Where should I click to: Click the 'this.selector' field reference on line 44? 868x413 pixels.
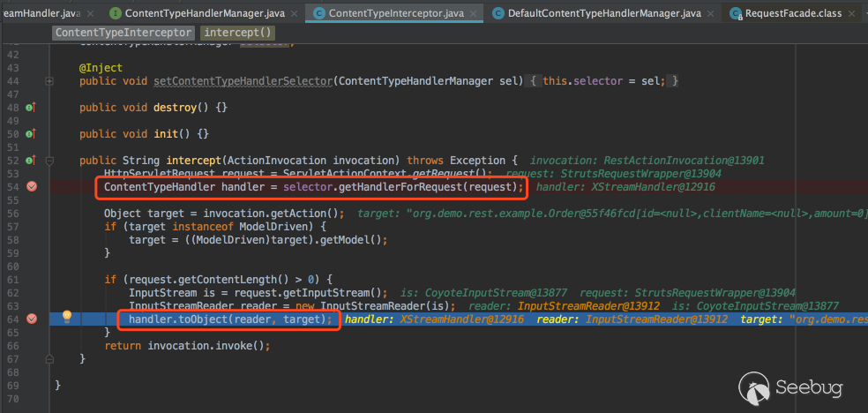582,81
